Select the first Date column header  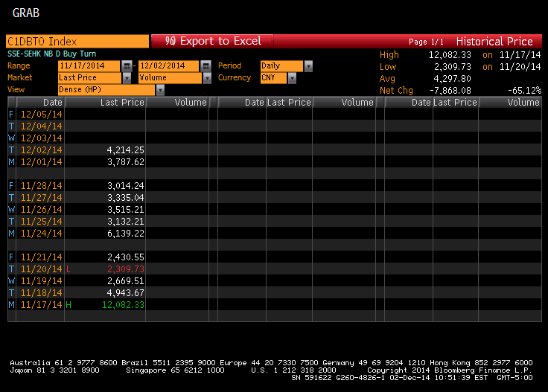pyautogui.click(x=40, y=102)
